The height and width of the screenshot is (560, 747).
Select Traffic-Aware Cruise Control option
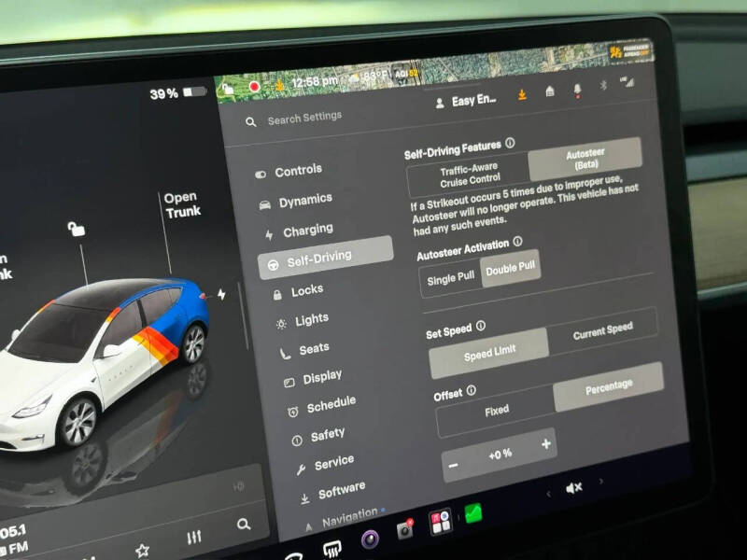(x=469, y=175)
